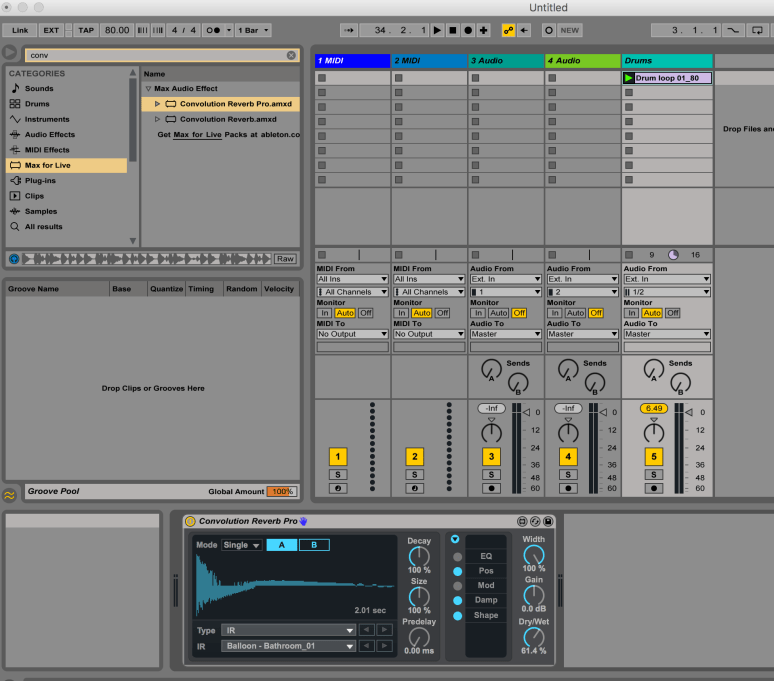Open the 1 Bar quantization menu
774x681 pixels.
(x=253, y=30)
